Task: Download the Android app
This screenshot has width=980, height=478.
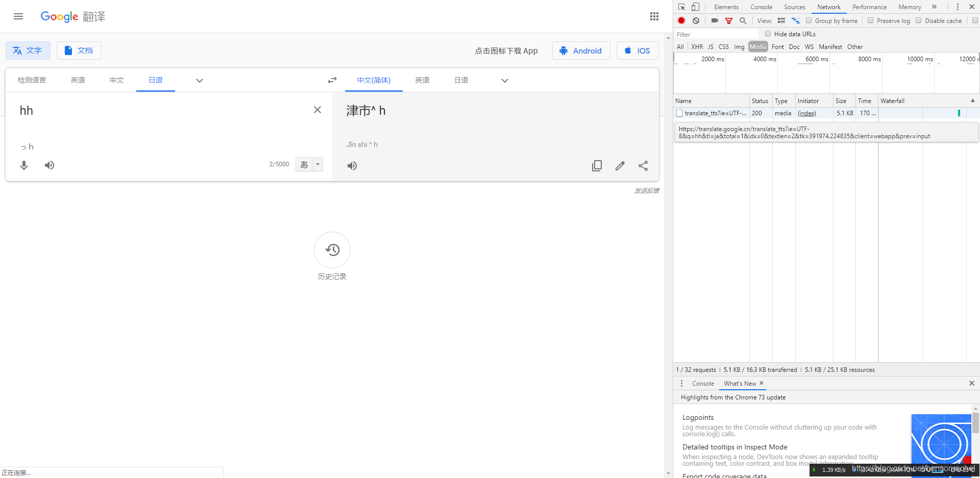Action: click(x=581, y=51)
